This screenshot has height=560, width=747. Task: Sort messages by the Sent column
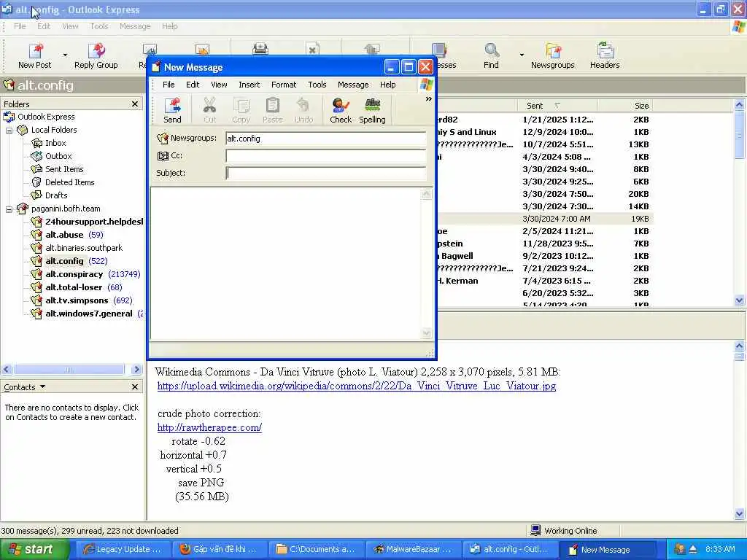(x=557, y=106)
